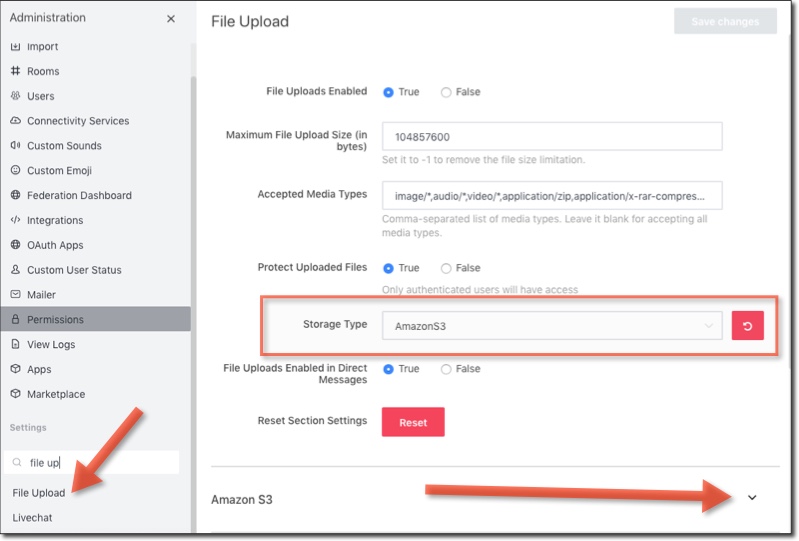Click the Rooms hash icon in sidebar
The width and height of the screenshot is (799, 541).
point(16,71)
